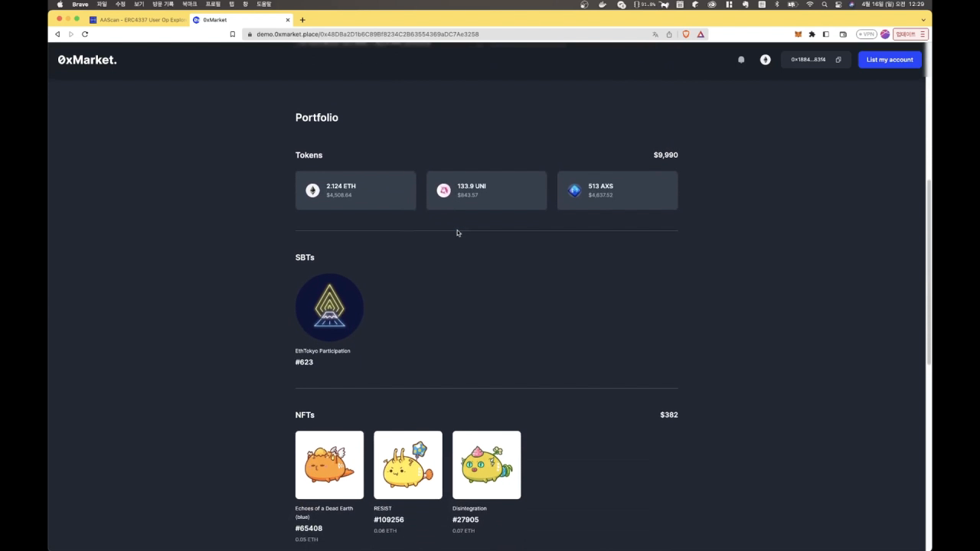Click the browser update menu button

(910, 34)
